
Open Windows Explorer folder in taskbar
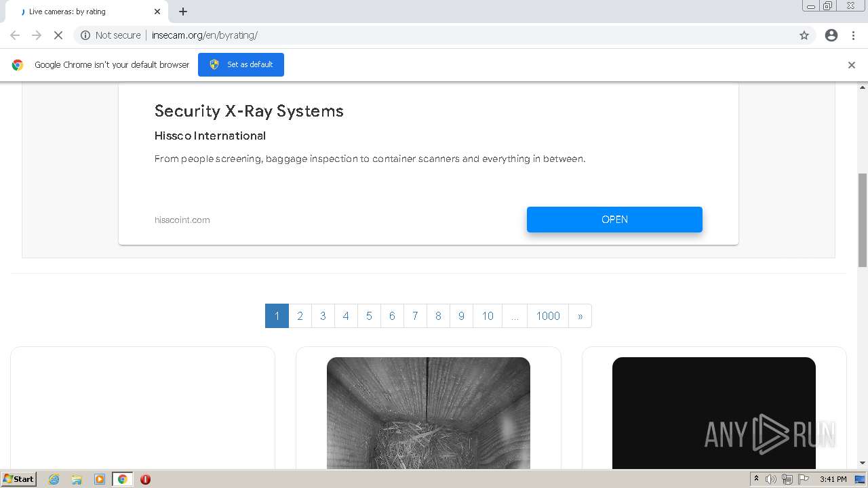pos(77,479)
